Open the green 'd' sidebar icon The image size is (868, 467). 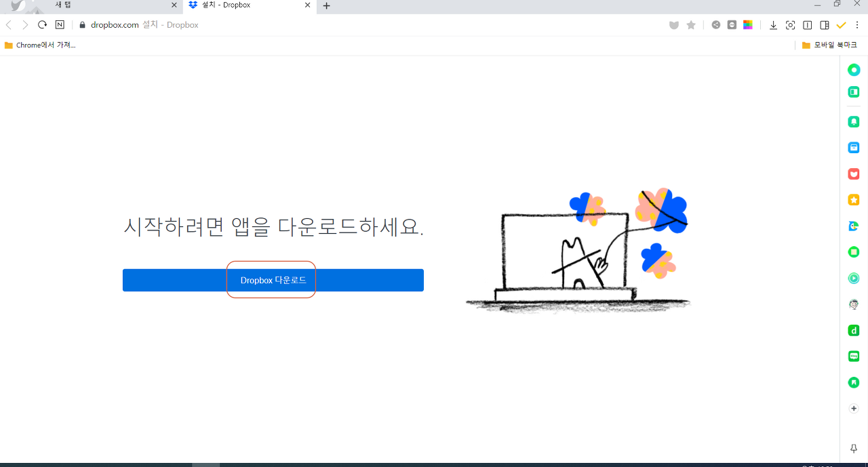pyautogui.click(x=854, y=331)
